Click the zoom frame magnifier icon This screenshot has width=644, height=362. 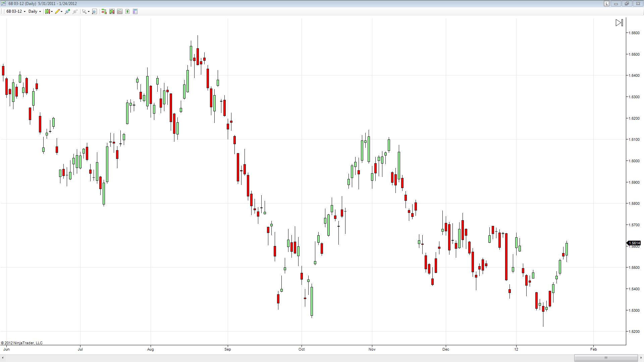pyautogui.click(x=95, y=11)
